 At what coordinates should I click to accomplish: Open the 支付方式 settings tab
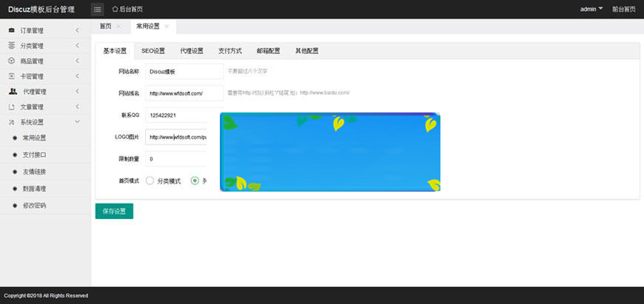(x=229, y=51)
